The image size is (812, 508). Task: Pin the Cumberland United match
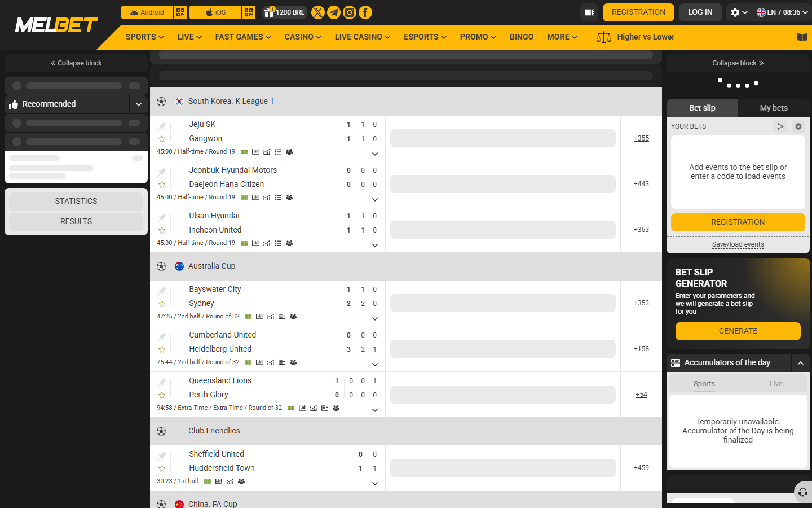(x=162, y=336)
